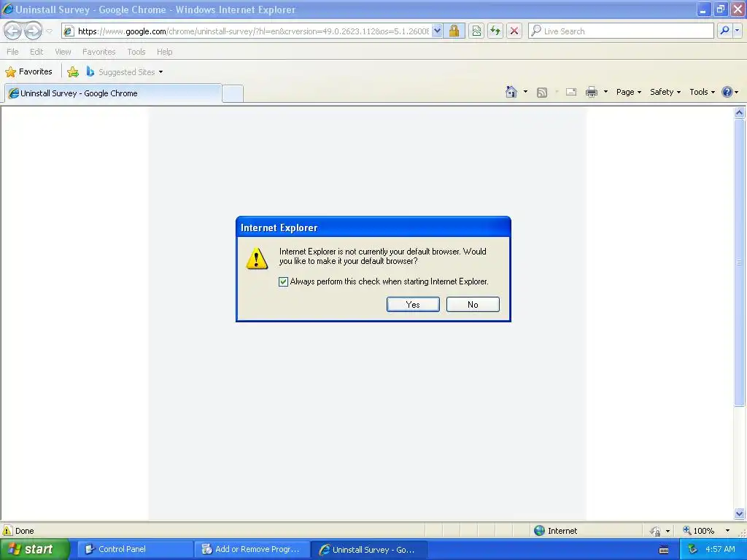Open the Page command bar menu

629,92
